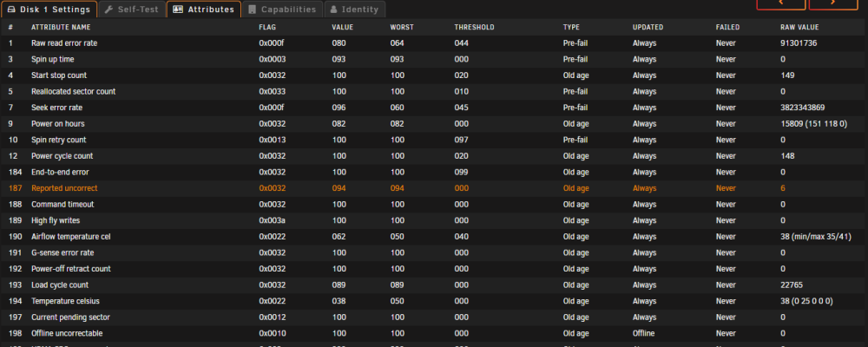The image size is (868, 347).
Task: Click flag 0x0012
Action: [x=273, y=318]
